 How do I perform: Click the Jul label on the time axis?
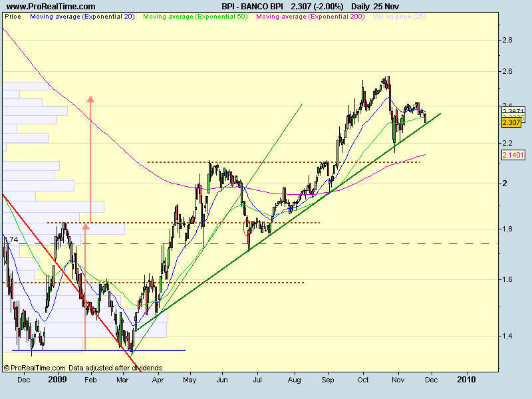click(257, 380)
